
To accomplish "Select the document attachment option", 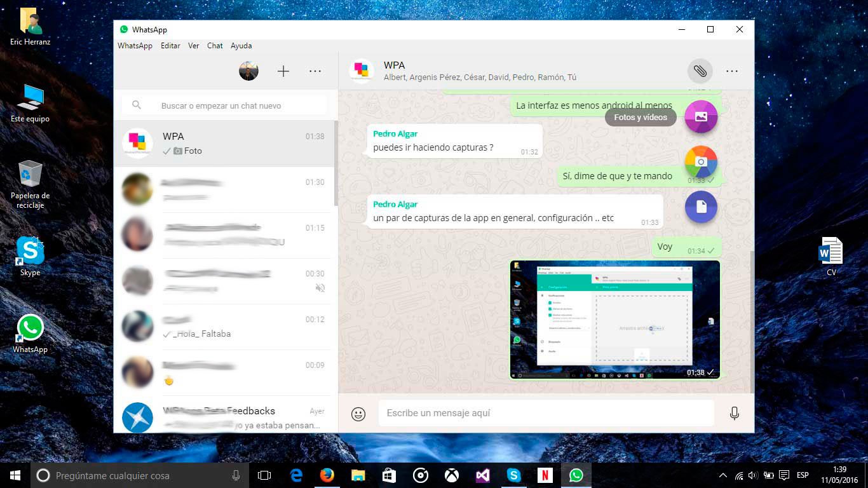I will coord(701,207).
